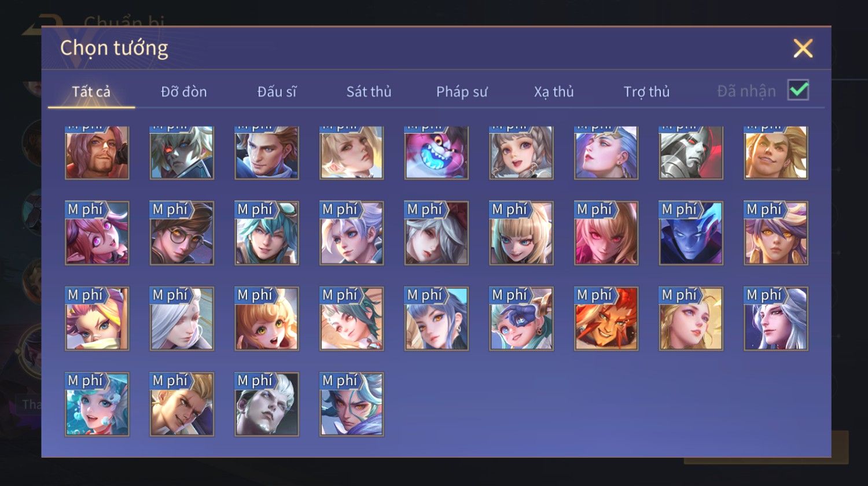Close the Chọn tướng dialog
The width and height of the screenshot is (868, 486).
803,48
